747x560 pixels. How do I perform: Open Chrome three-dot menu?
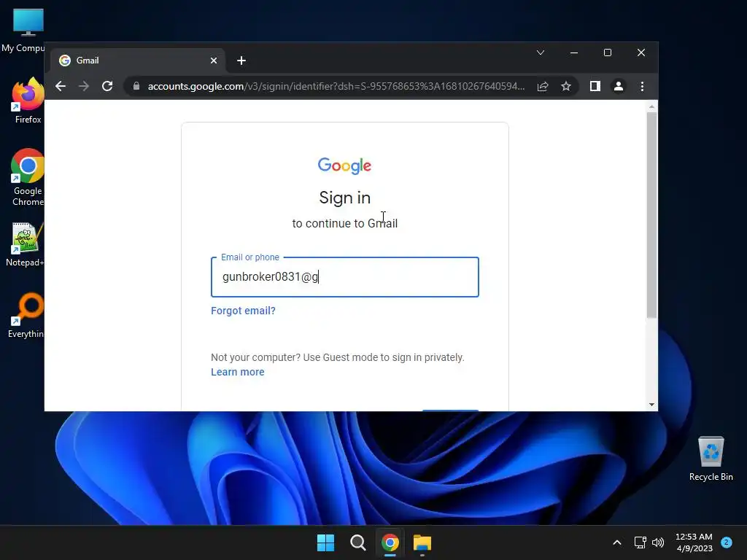pyautogui.click(x=642, y=86)
